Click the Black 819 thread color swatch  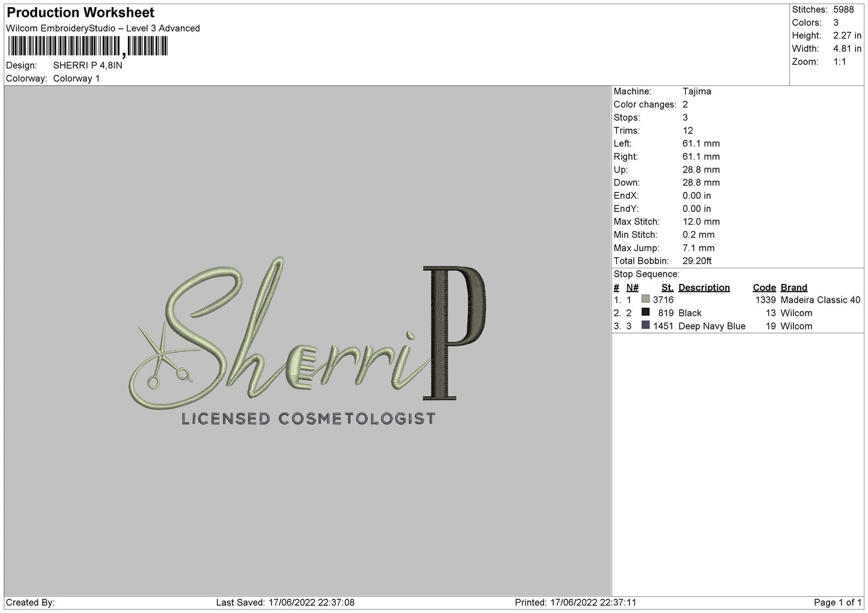646,312
